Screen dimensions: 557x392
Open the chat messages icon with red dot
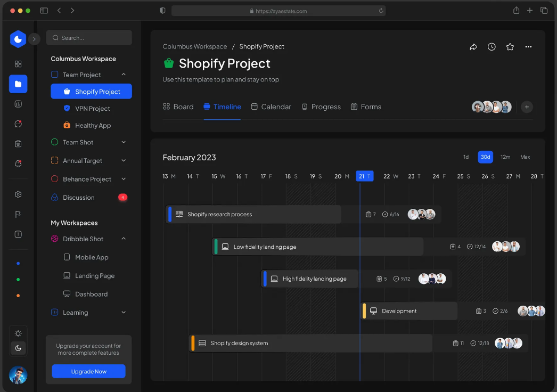click(18, 124)
